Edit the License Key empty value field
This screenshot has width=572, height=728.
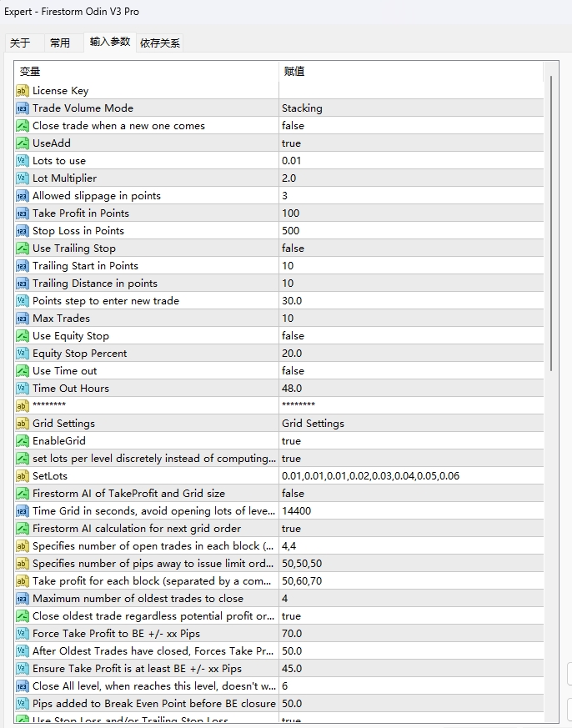coord(411,91)
